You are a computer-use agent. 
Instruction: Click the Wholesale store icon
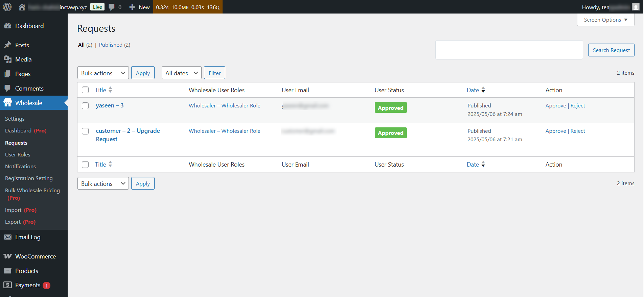[7, 103]
